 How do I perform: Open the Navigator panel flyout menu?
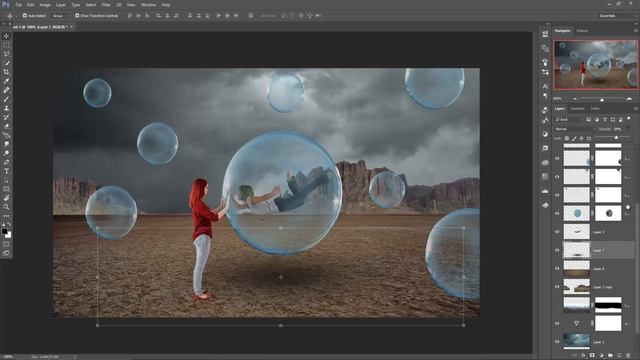636,31
